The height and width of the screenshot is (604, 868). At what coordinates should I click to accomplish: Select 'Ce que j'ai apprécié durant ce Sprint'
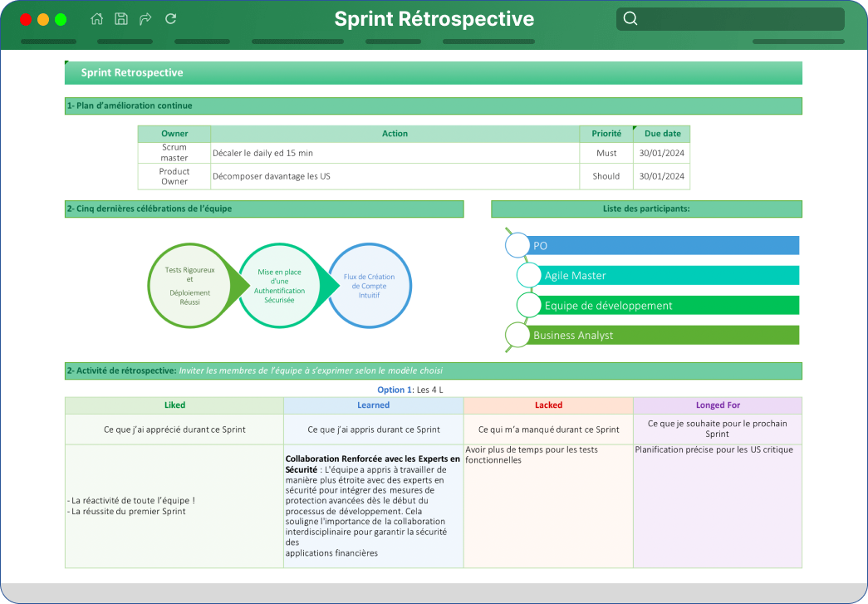click(174, 430)
